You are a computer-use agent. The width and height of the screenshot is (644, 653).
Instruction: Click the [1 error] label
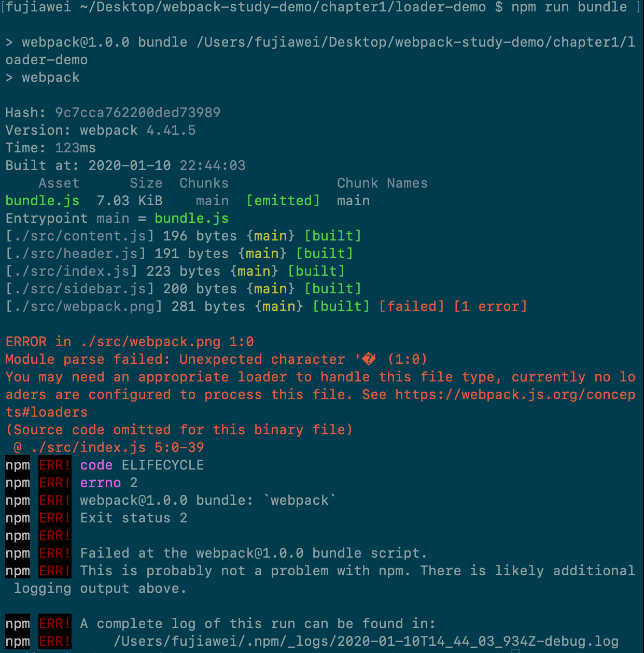(x=491, y=307)
